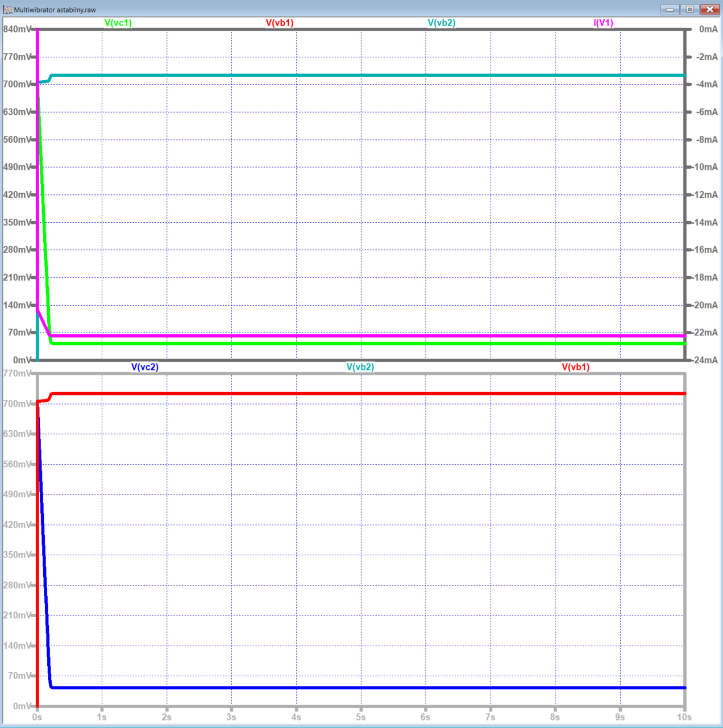Image resolution: width=723 pixels, height=728 pixels.
Task: Click the 0mV label in bottom pane
Action: click(22, 706)
